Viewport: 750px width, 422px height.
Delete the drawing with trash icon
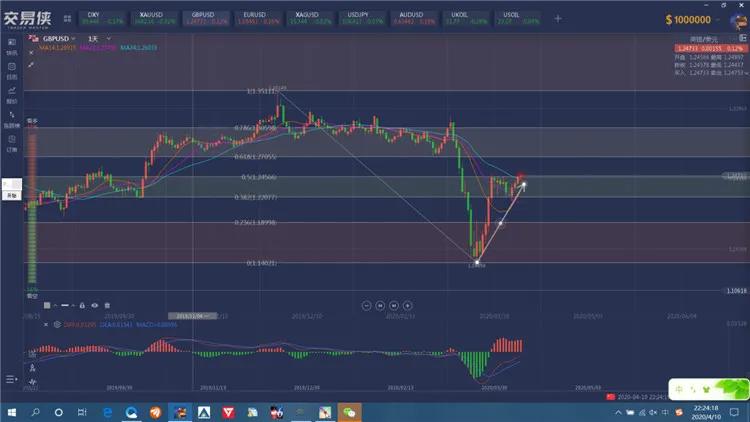[107, 305]
